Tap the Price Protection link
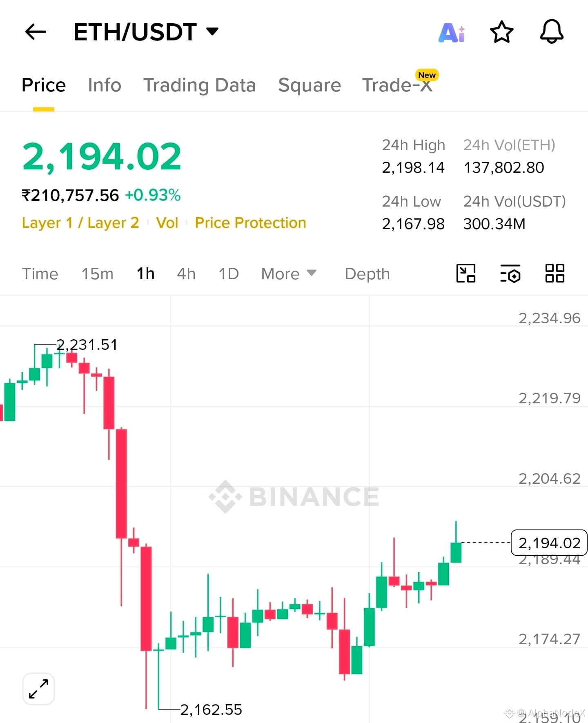Viewport: 588px width, 723px height. (x=251, y=223)
